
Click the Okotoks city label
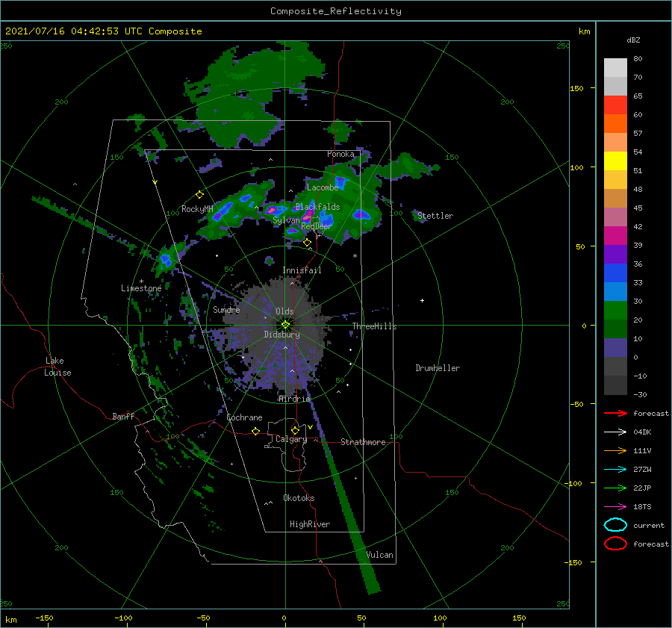pos(299,498)
